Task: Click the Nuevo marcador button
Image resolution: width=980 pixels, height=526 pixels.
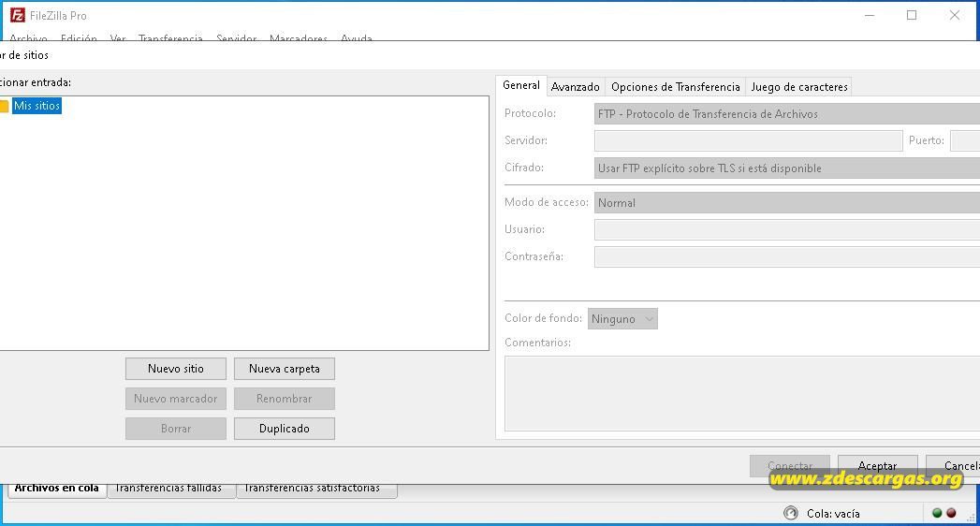Action: [176, 399]
